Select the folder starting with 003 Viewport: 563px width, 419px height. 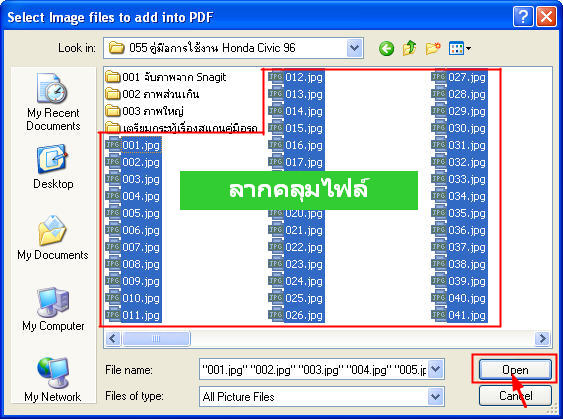pyautogui.click(x=145, y=111)
